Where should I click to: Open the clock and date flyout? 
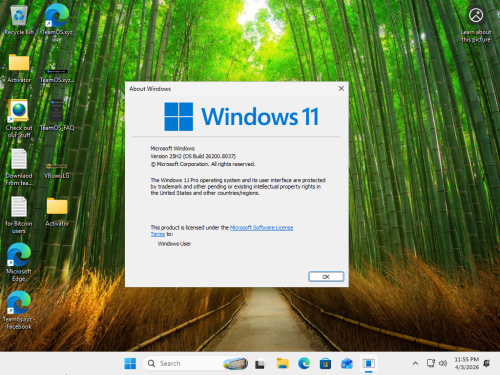tap(467, 363)
